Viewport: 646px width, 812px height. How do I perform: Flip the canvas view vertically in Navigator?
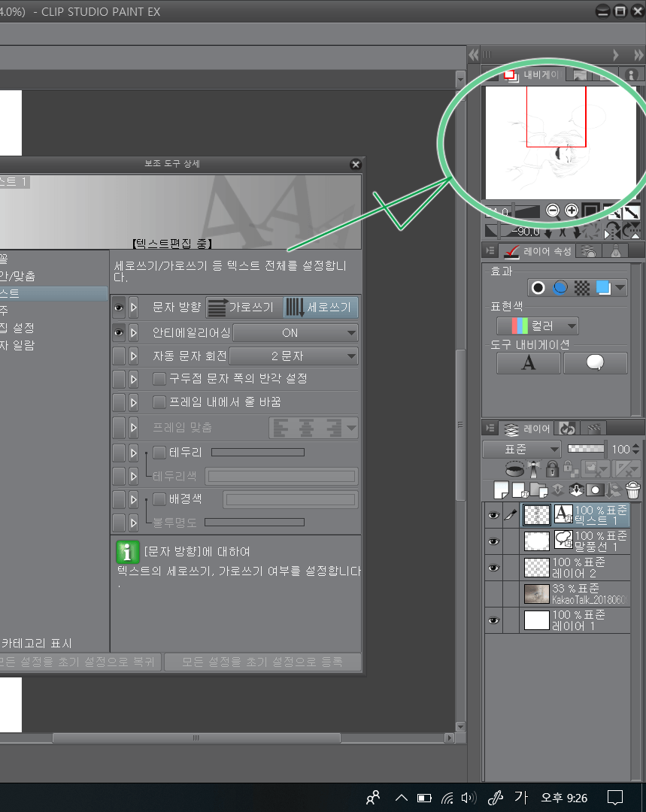tap(630, 231)
